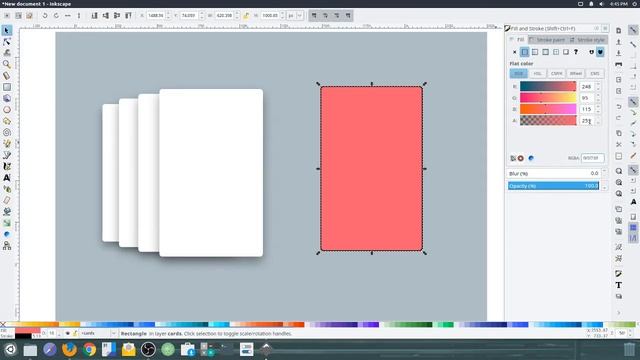
Task: Click the Green channel gradient slider
Action: coord(548,98)
